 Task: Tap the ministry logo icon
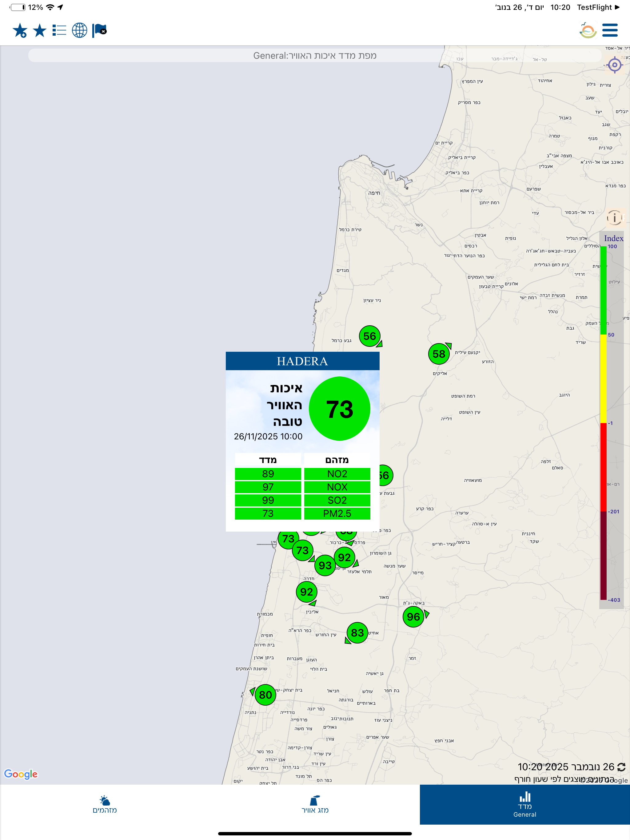coord(588,30)
